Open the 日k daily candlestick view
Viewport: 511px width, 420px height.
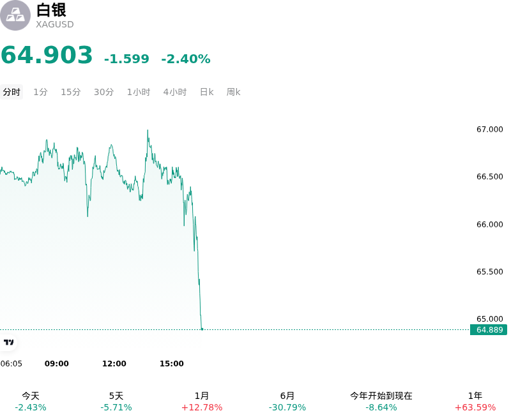click(x=206, y=92)
